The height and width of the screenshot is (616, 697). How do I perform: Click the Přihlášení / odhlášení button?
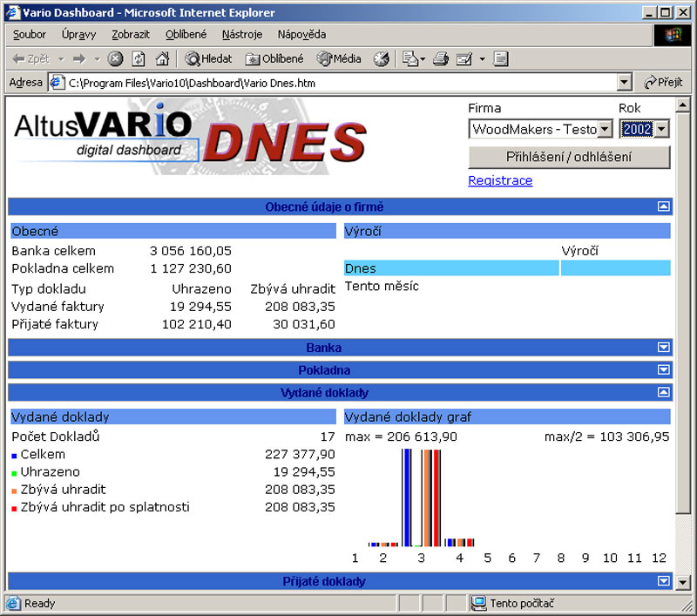(x=569, y=158)
